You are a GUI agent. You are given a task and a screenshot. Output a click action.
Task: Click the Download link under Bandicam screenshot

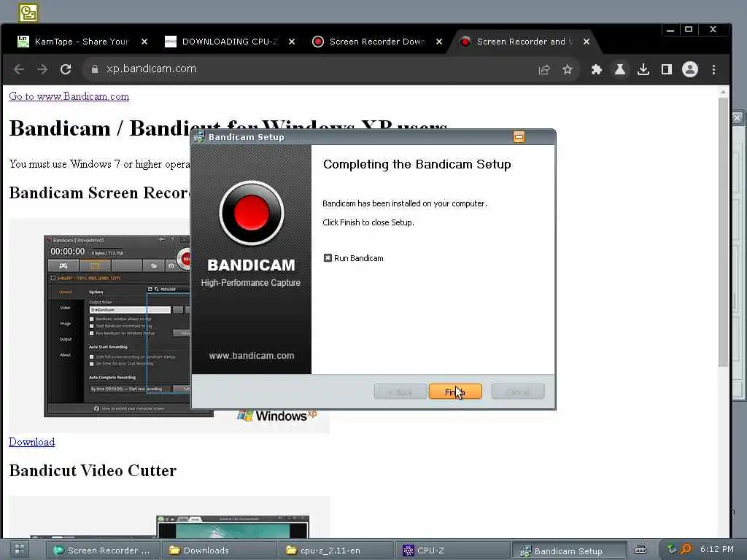[31, 442]
